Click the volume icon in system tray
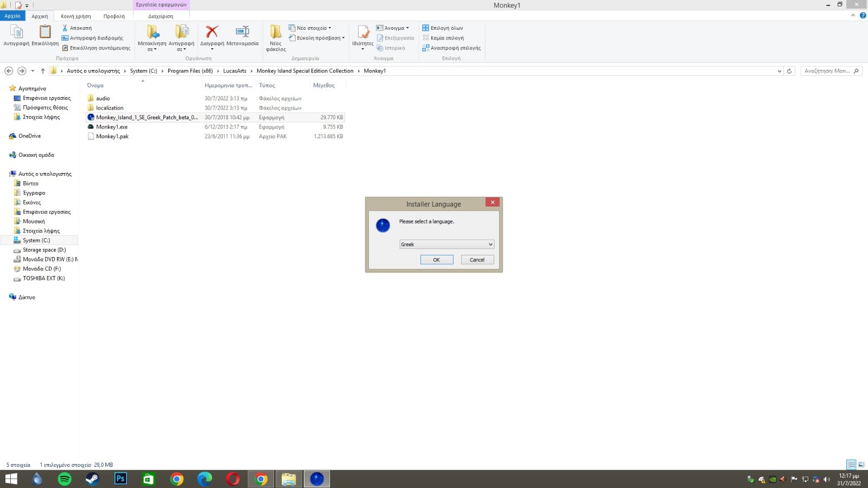Viewport: 868px width, 488px height. [x=827, y=479]
